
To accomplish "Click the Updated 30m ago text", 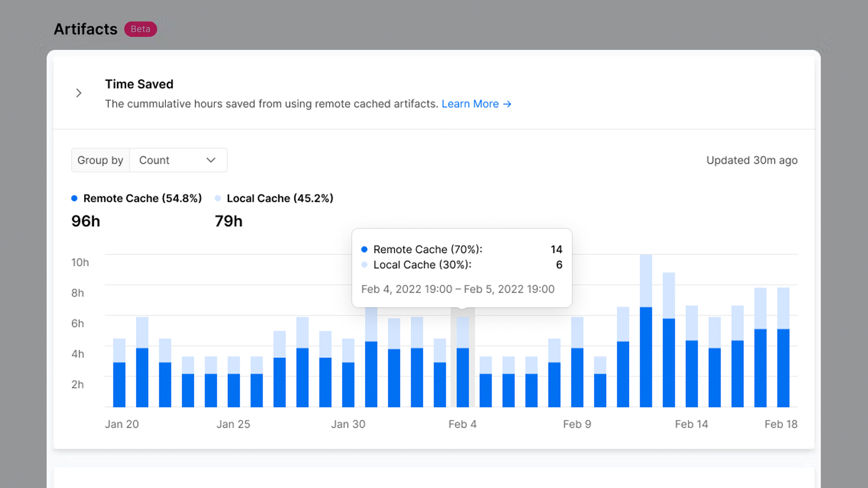I will pos(752,160).
